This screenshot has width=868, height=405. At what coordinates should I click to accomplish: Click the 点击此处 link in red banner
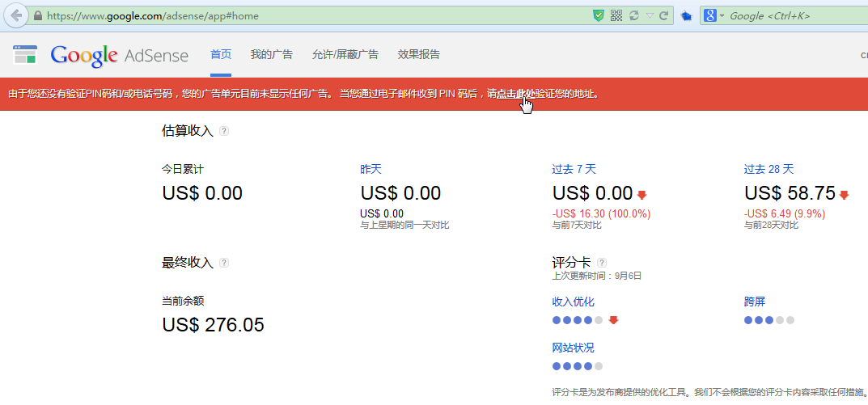tap(515, 94)
